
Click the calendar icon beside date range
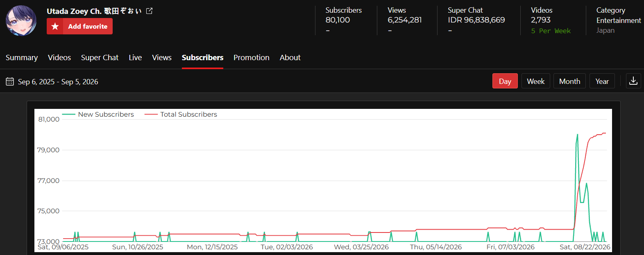pos(10,82)
